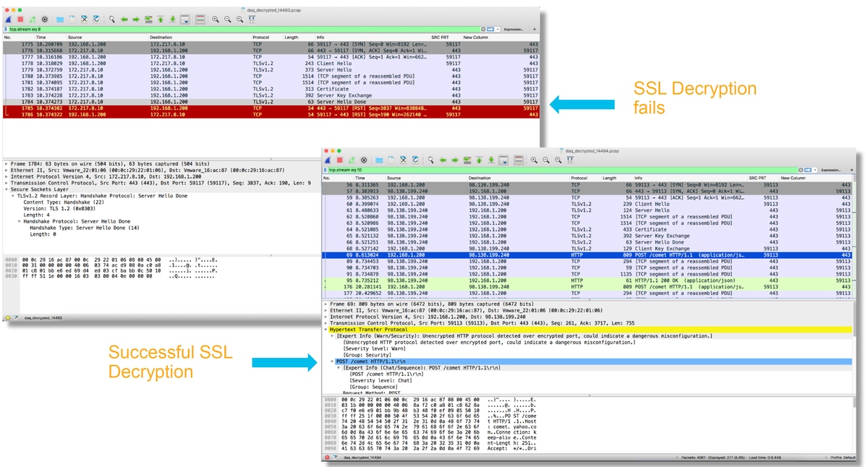This screenshot has height=467, width=868.
Task: Select packet 1786 RST row
Action: 271,113
